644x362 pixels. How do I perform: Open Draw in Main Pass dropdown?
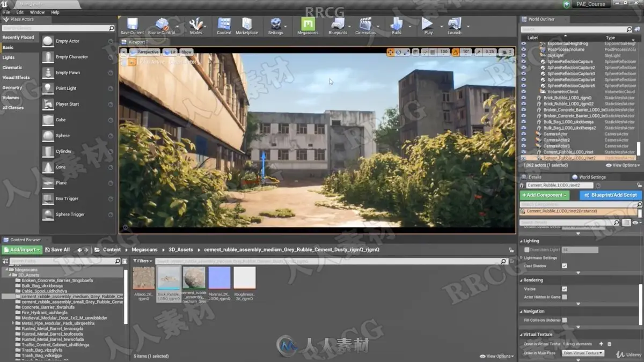(x=583, y=353)
